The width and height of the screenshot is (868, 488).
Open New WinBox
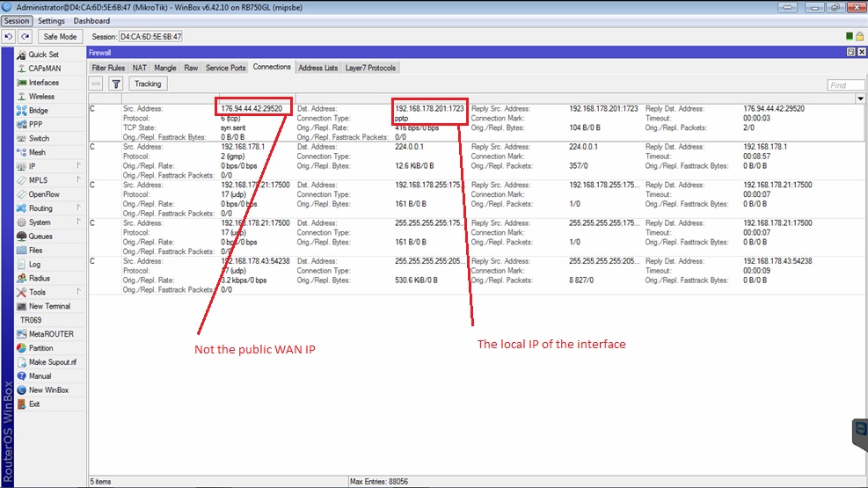pos(48,390)
